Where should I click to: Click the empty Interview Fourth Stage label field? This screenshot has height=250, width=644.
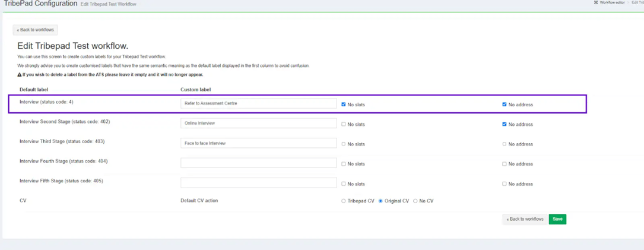coord(258,163)
